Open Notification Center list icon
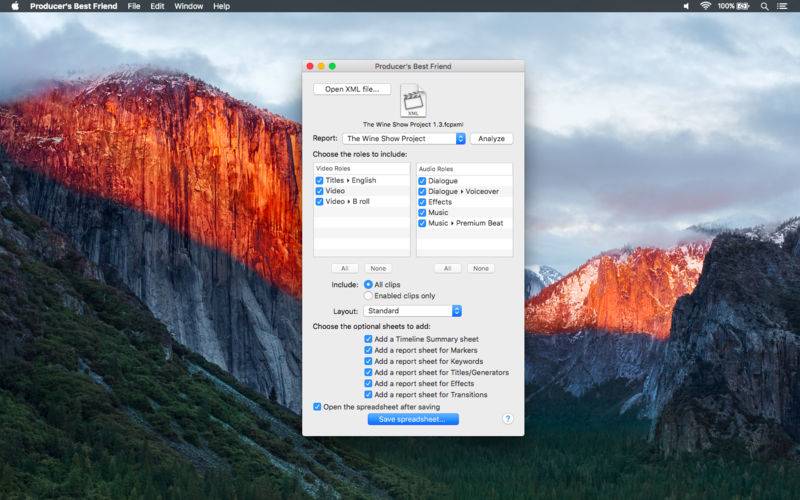The height and width of the screenshot is (500, 800). (782, 6)
